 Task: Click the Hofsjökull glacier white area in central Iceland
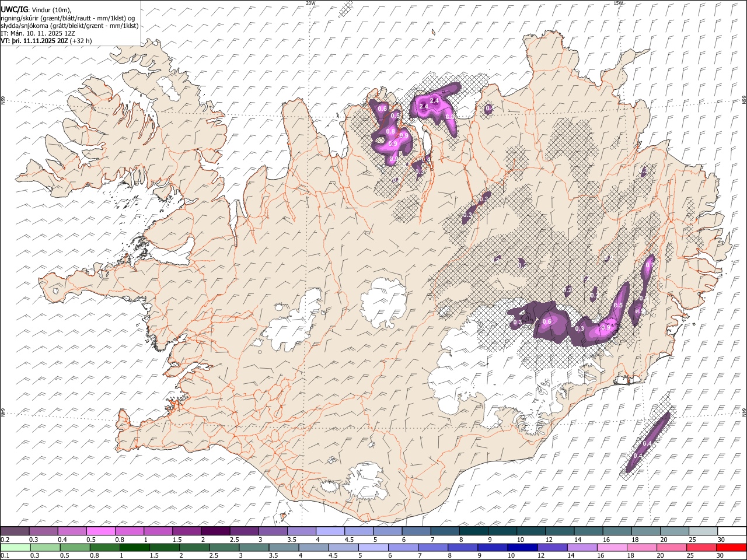pyautogui.click(x=383, y=303)
